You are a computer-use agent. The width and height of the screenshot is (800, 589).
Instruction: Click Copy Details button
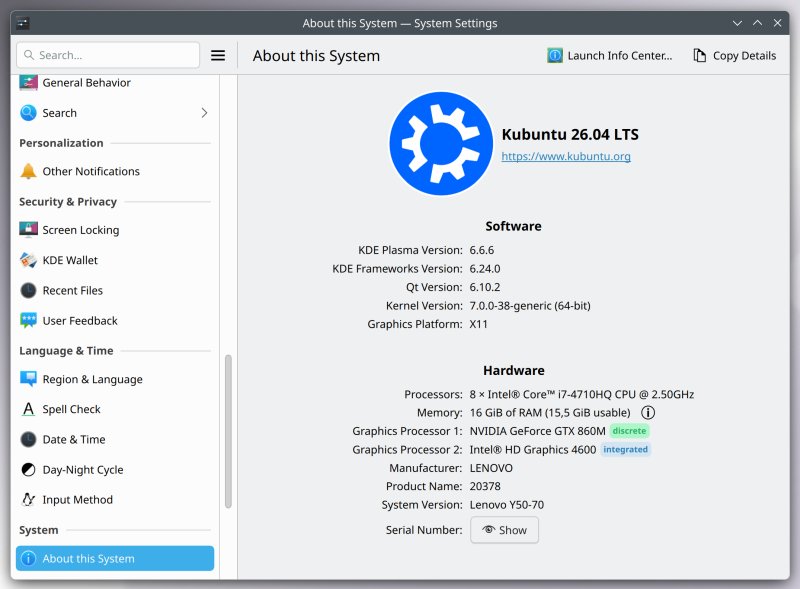(735, 55)
